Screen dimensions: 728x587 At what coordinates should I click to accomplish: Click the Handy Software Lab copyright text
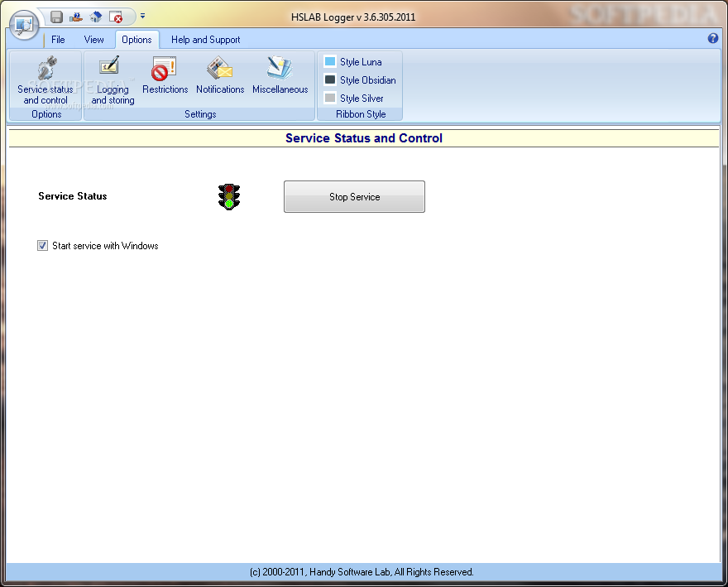[362, 571]
